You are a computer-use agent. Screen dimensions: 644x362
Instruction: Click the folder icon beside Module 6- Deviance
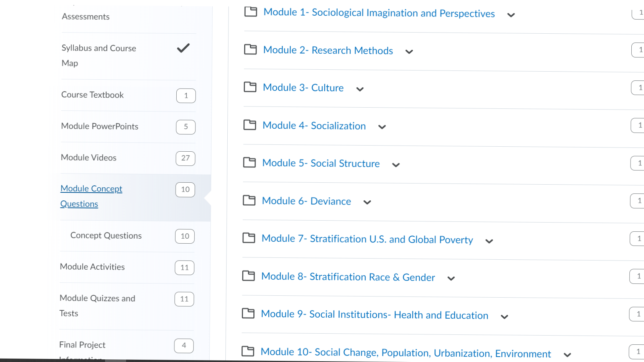249,200
